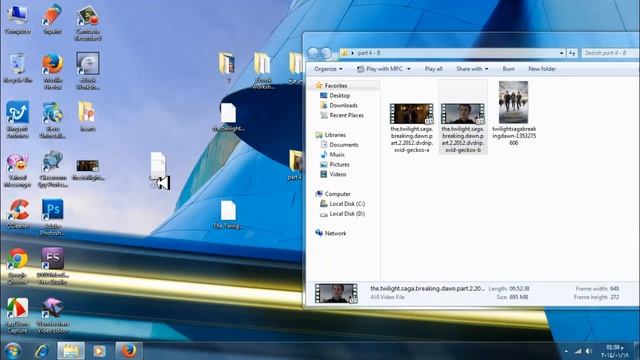Switch to Firefox in the taskbar
Viewport: 640px width, 360px height.
129,351
